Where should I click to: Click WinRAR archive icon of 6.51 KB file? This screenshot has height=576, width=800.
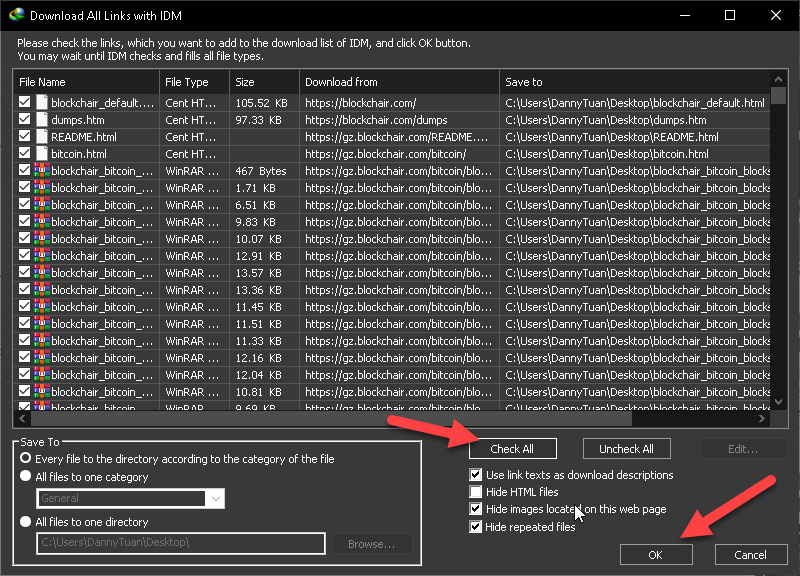pos(42,204)
